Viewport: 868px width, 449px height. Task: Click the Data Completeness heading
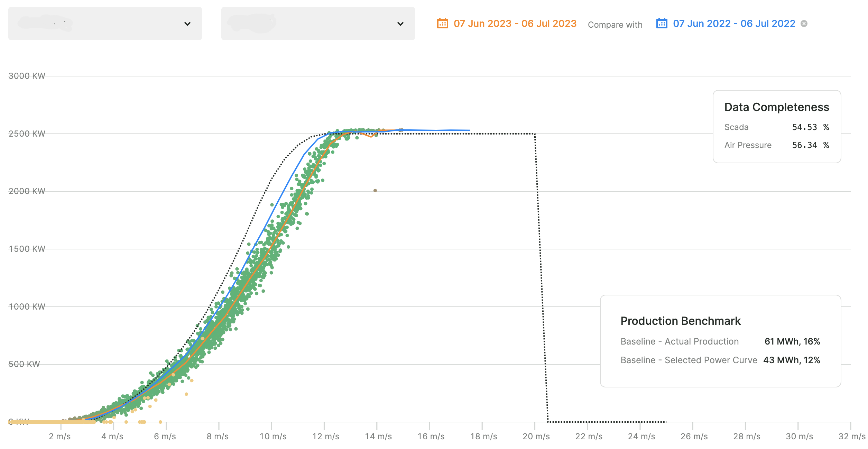tap(776, 107)
